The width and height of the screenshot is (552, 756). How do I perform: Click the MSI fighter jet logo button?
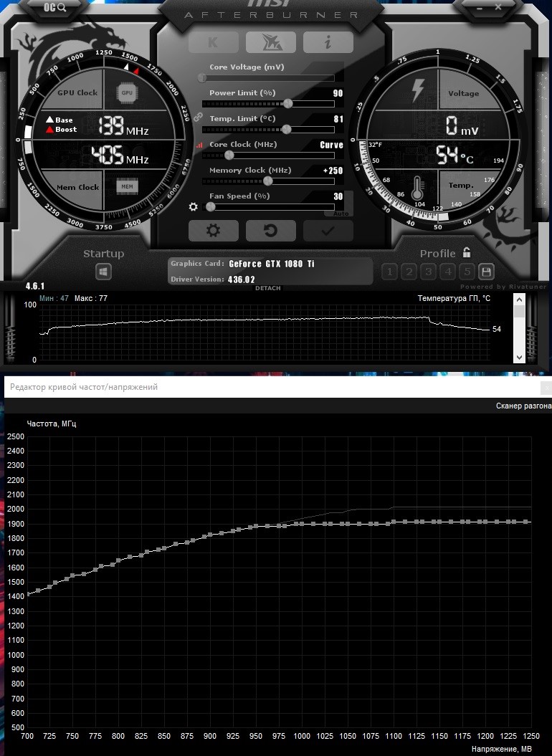pyautogui.click(x=271, y=42)
